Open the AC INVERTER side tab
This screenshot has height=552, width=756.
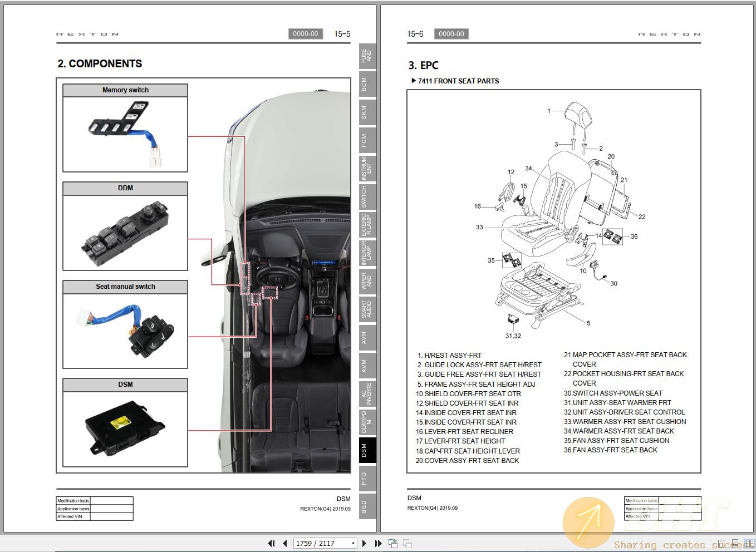pos(367,395)
